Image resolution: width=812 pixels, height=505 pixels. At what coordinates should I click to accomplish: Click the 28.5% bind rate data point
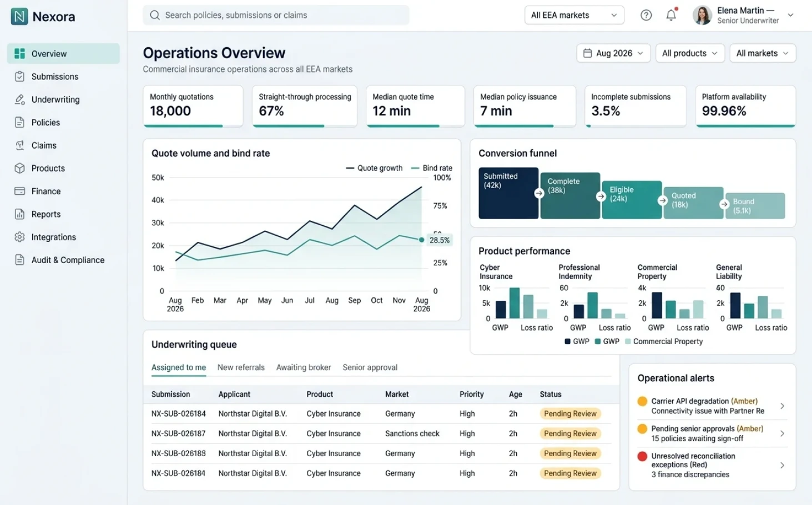click(421, 240)
